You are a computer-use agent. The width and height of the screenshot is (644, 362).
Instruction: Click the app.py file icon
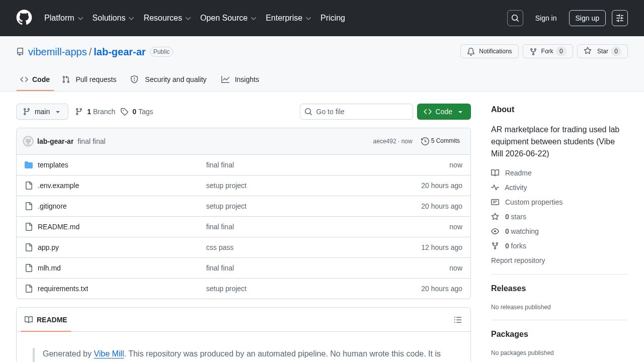click(29, 247)
